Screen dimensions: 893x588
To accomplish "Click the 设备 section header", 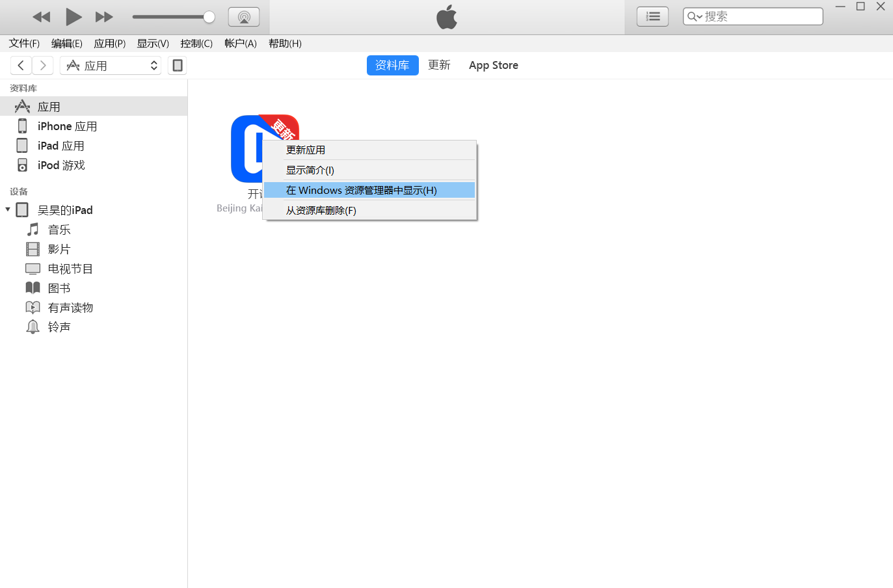I will 19,191.
